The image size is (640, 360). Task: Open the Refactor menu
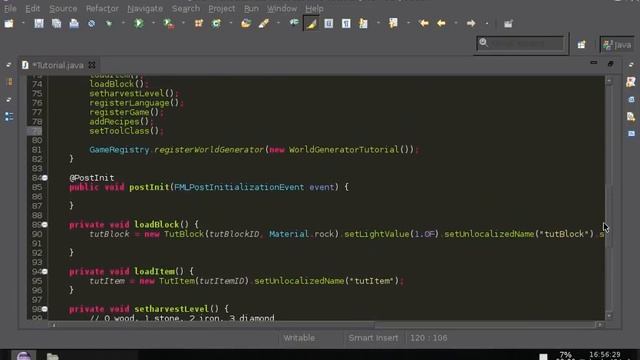pos(102,8)
